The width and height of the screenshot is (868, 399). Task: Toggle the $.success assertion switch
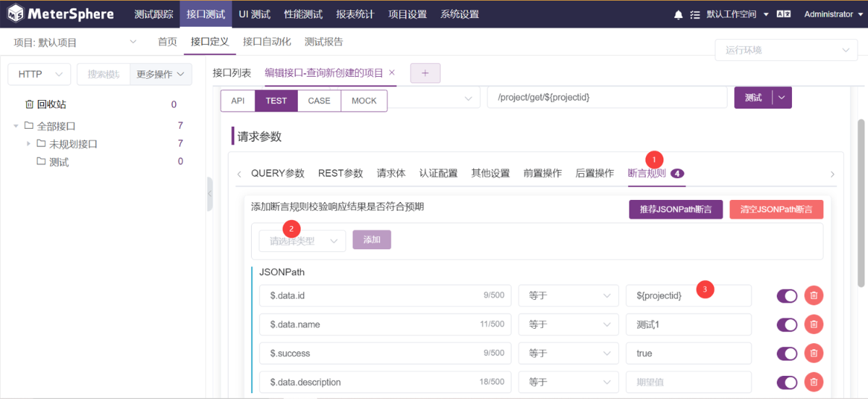(787, 353)
